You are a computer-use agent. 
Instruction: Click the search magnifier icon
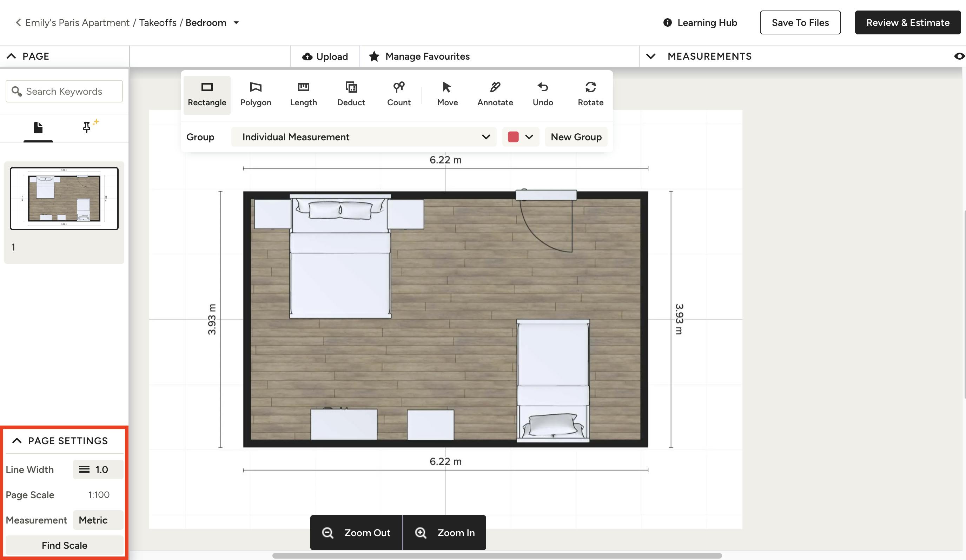point(16,91)
